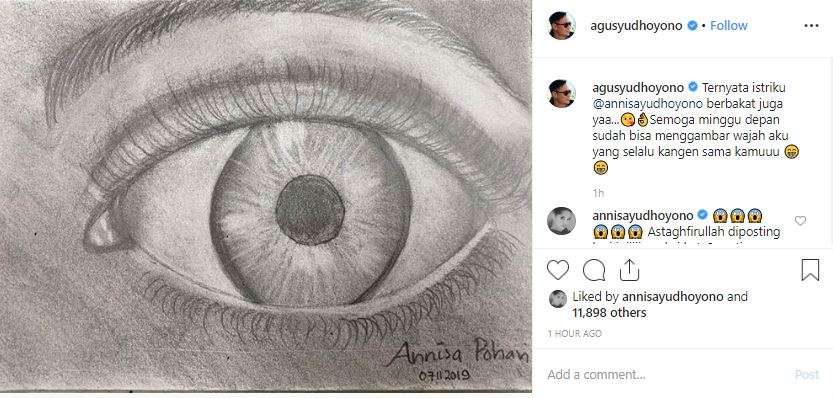Viewport: 833px width, 398px height.
Task: Open the agusyudhoyono username in the header
Action: 636,26
